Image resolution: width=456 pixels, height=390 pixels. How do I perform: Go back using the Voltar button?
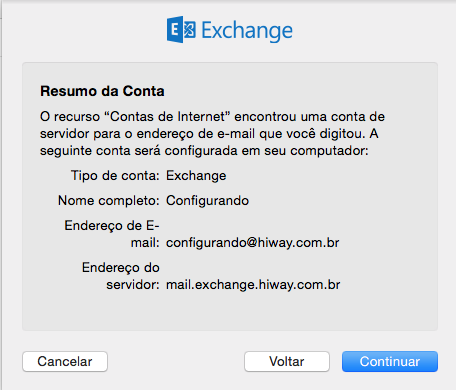pos(287,361)
